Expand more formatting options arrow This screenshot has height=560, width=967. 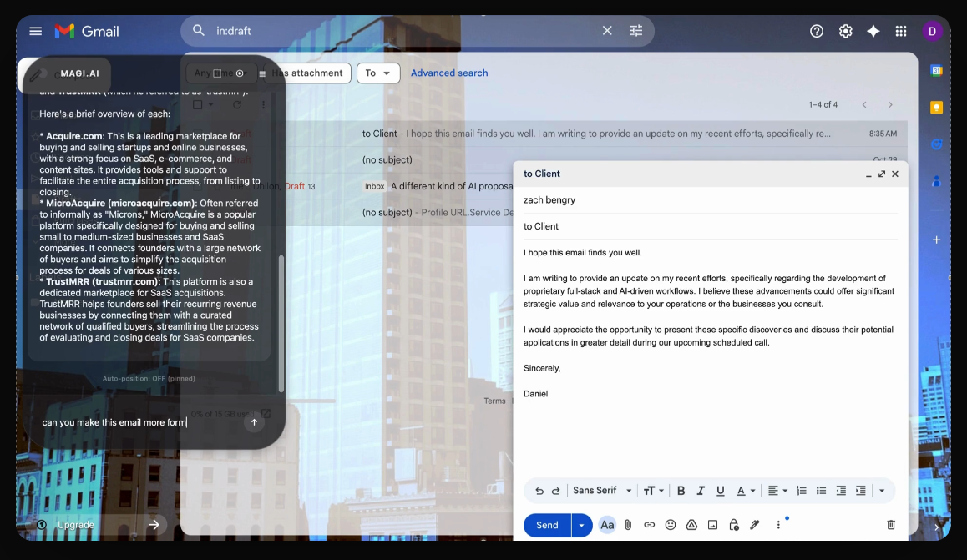[882, 491]
